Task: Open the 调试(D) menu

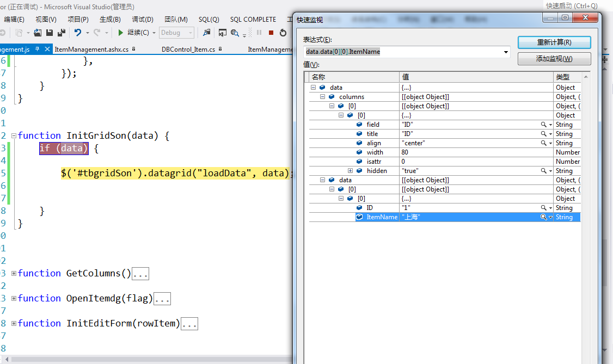Action: [143, 19]
